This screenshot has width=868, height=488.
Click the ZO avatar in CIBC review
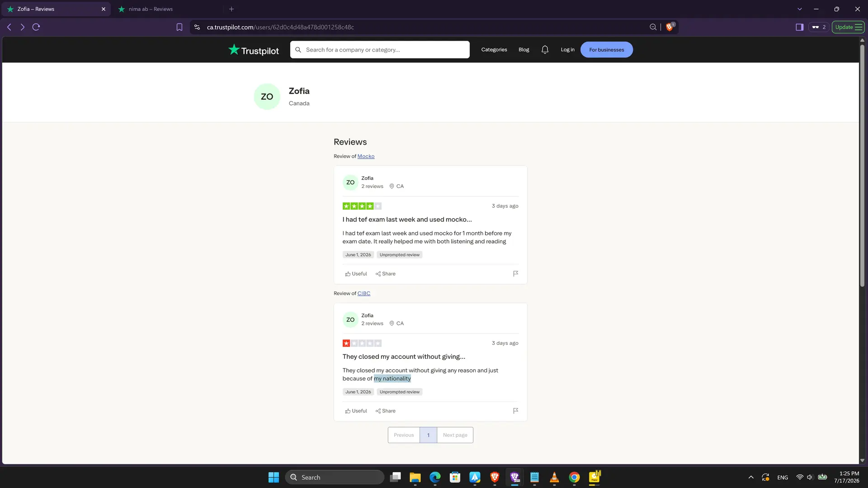pos(350,320)
